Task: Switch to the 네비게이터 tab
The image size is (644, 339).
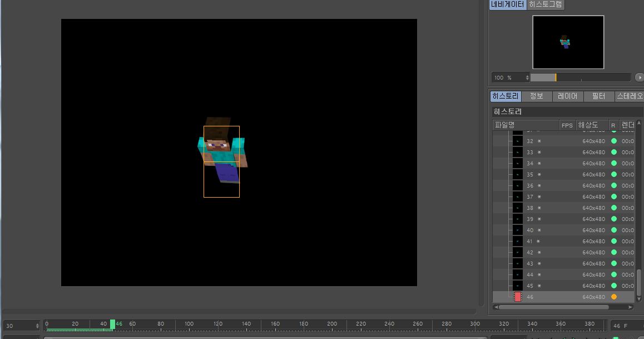Action: 508,4
